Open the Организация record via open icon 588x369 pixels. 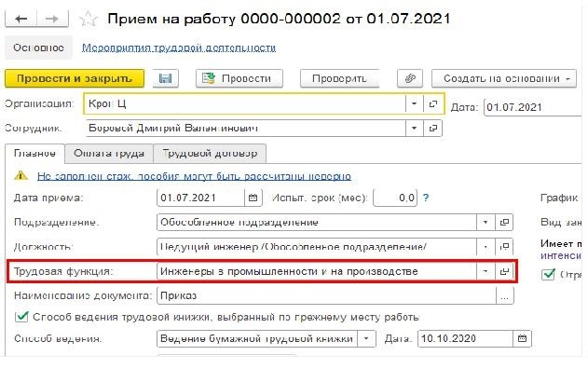pos(433,103)
